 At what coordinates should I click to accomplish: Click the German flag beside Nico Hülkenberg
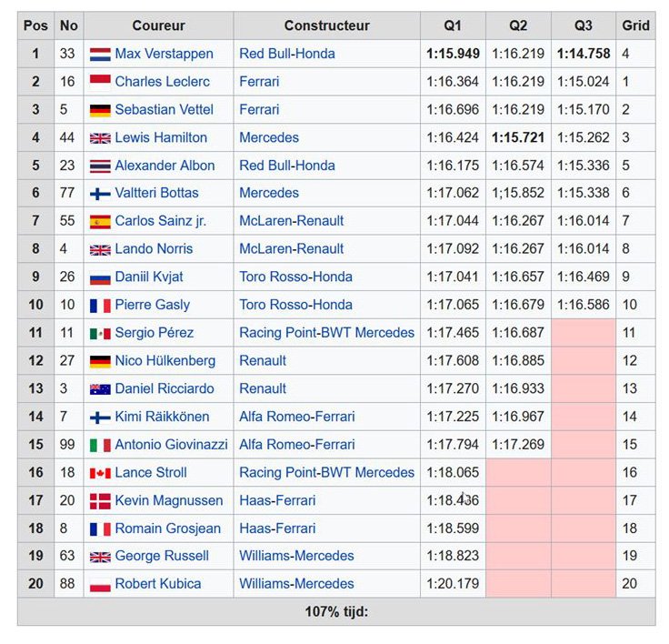coord(100,361)
